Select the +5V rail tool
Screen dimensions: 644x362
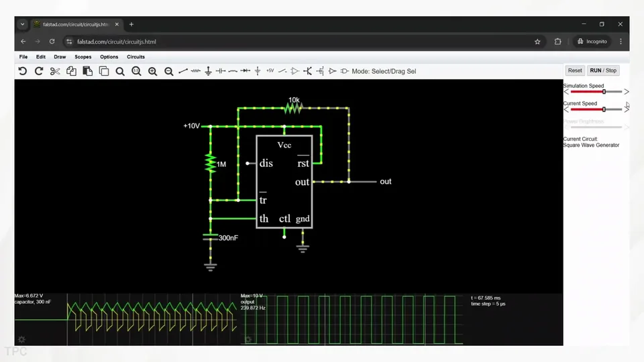pyautogui.click(x=270, y=70)
